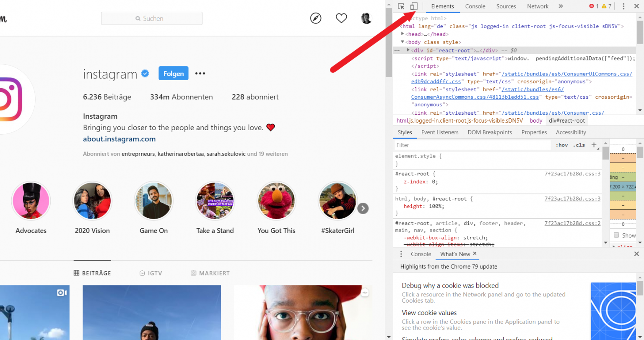
Task: Select the body breadcrumb item
Action: point(536,120)
